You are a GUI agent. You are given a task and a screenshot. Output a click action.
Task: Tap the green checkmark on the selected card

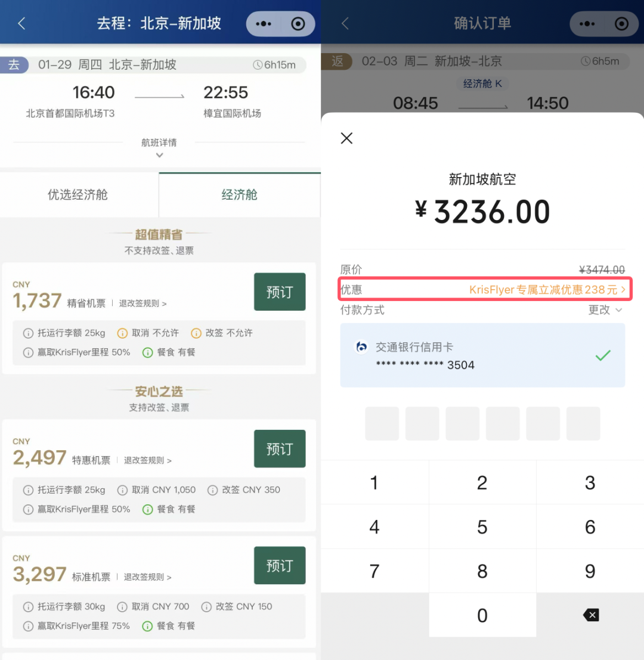pyautogui.click(x=603, y=355)
